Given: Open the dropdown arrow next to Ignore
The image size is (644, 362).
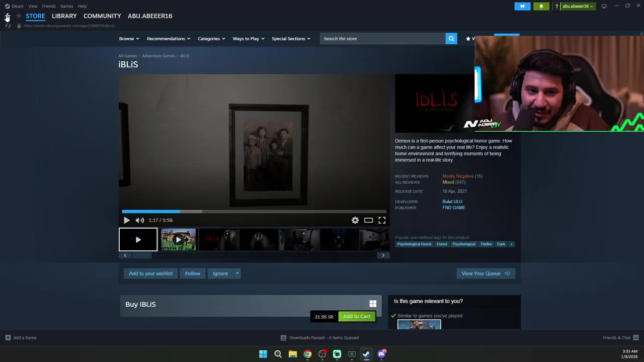Looking at the screenshot, I should coord(237,274).
